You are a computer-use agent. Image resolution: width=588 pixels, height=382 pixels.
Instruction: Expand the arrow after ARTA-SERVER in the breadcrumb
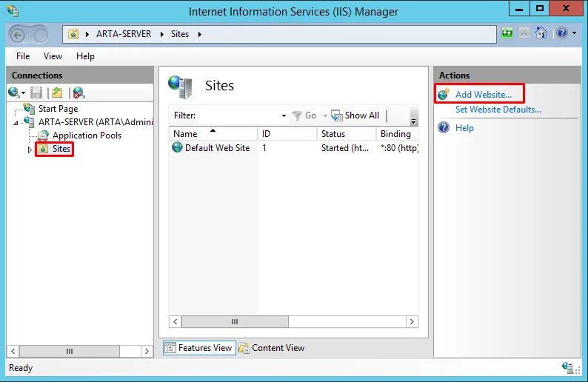pos(162,35)
